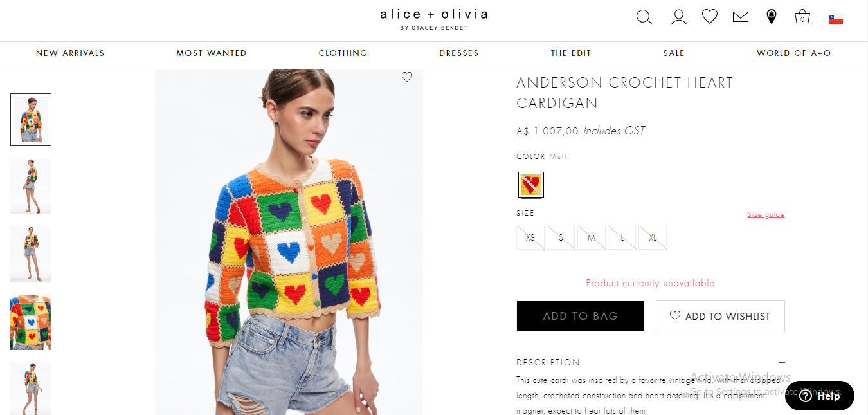Viewport: 868px width, 415px height.
Task: Open the Size guide link
Action: coord(766,214)
